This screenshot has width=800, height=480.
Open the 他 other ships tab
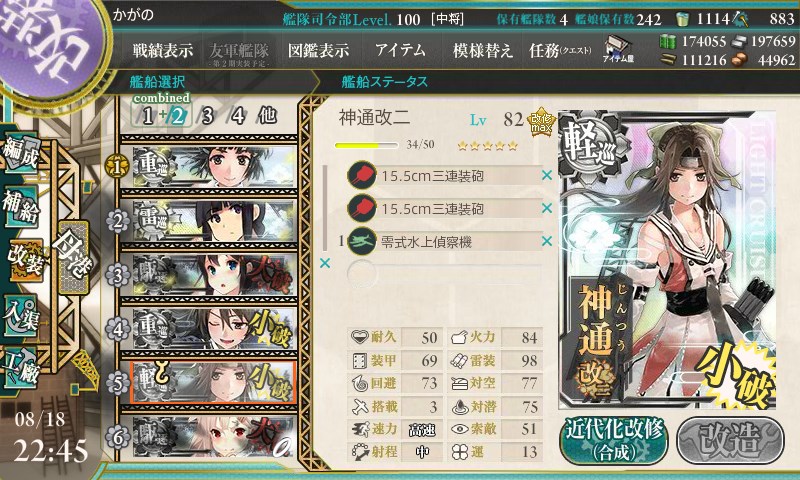pos(268,116)
